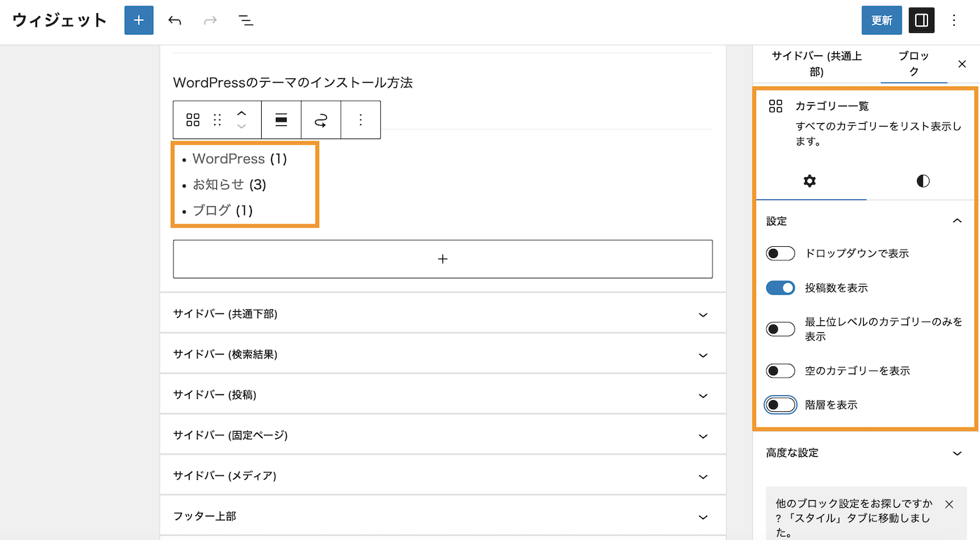
Task: Close the settings sidebar
Action: pos(962,64)
